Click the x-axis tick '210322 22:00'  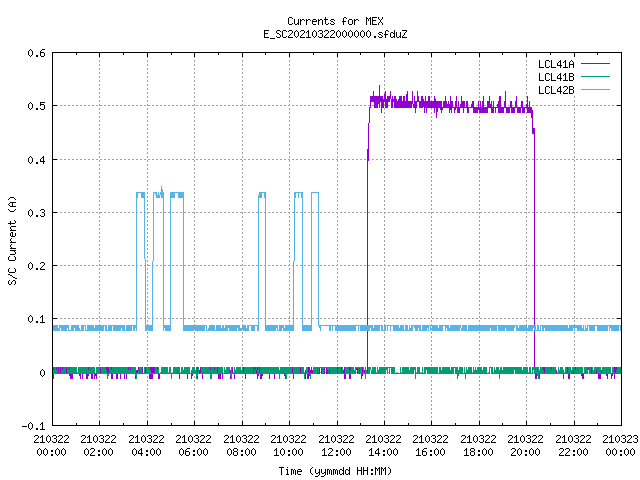[573, 446]
